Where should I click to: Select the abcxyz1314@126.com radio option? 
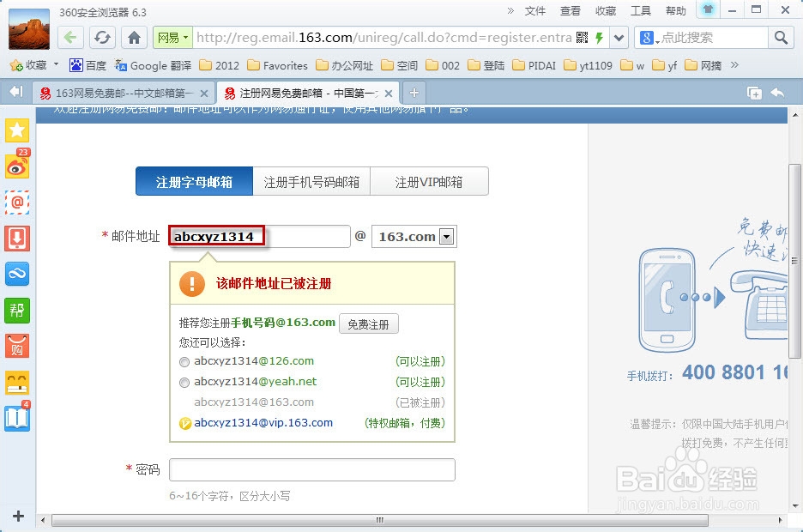[x=184, y=362]
